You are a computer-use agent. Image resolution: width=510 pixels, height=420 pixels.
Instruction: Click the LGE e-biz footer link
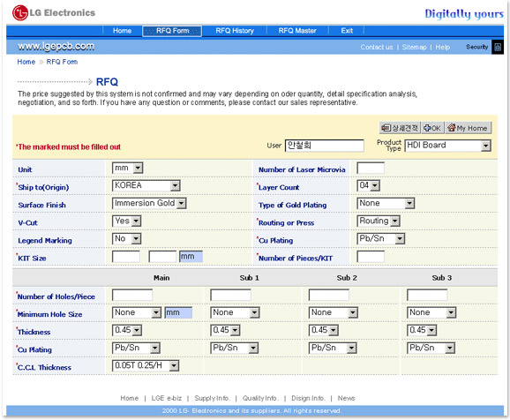click(167, 398)
